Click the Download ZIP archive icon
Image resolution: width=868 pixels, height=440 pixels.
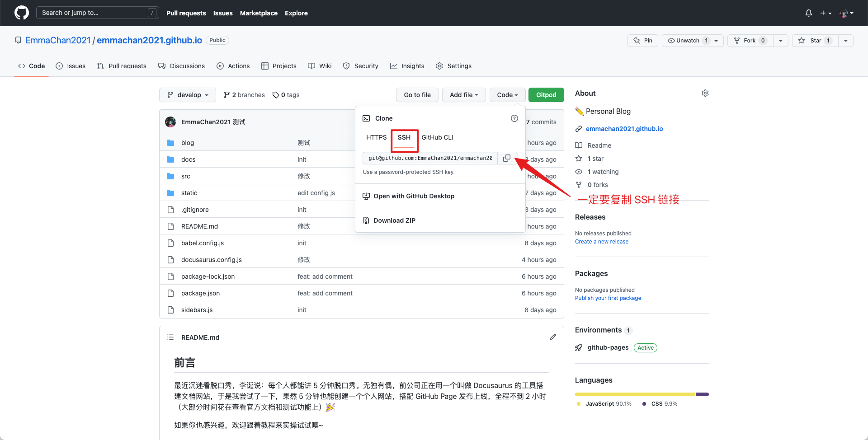pyautogui.click(x=366, y=220)
